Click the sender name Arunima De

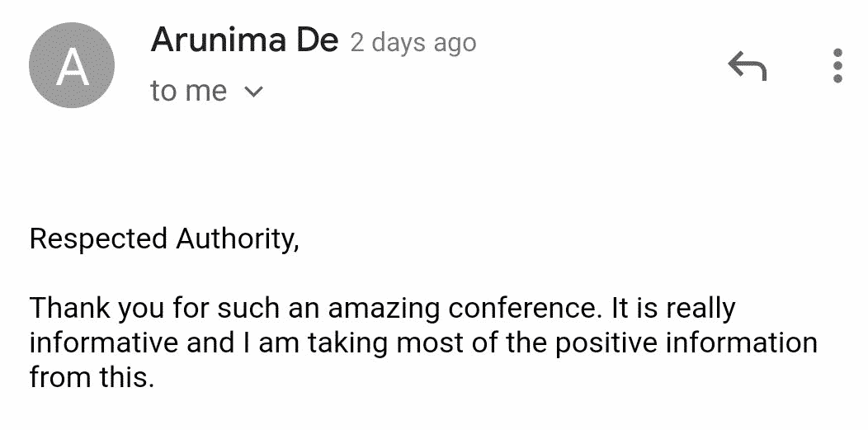click(244, 40)
